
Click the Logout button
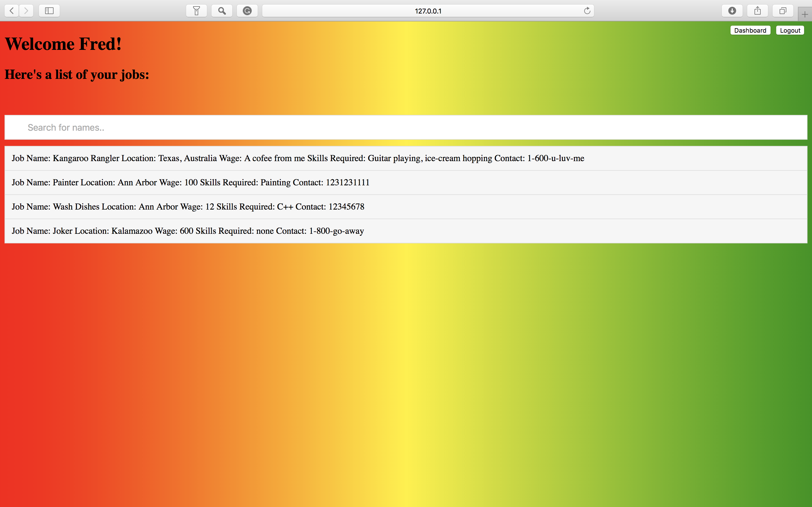[790, 30]
